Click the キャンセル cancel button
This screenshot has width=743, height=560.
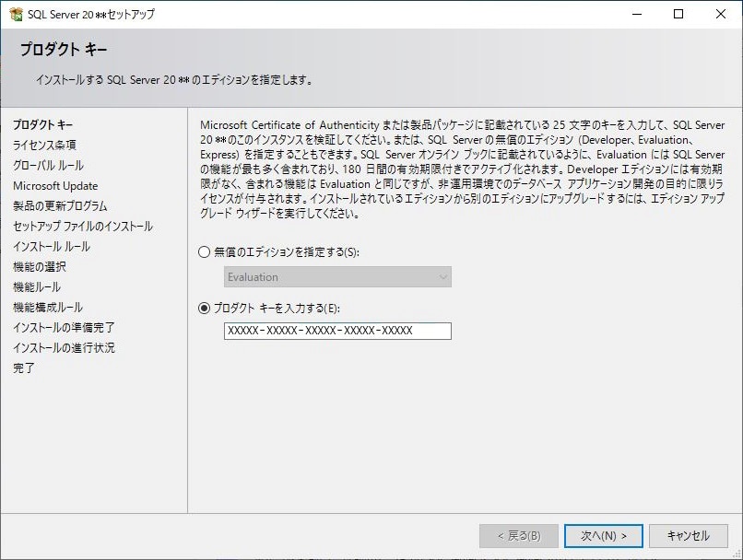(688, 536)
